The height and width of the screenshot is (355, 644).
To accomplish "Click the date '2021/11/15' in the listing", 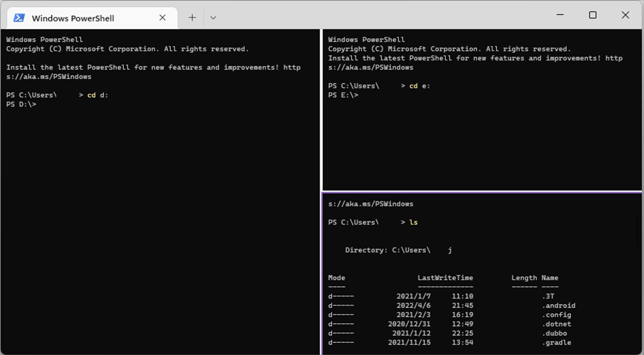I will [409, 342].
